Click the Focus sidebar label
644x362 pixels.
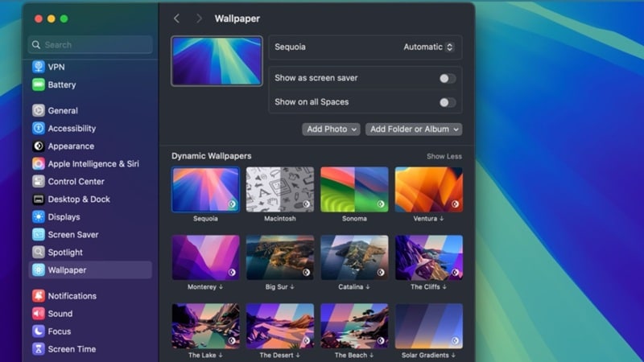pos(59,331)
